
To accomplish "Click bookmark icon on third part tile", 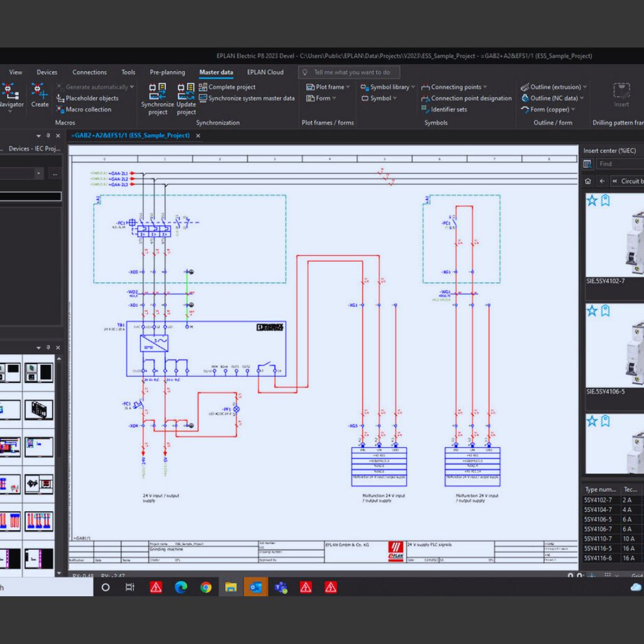I will click(x=606, y=421).
